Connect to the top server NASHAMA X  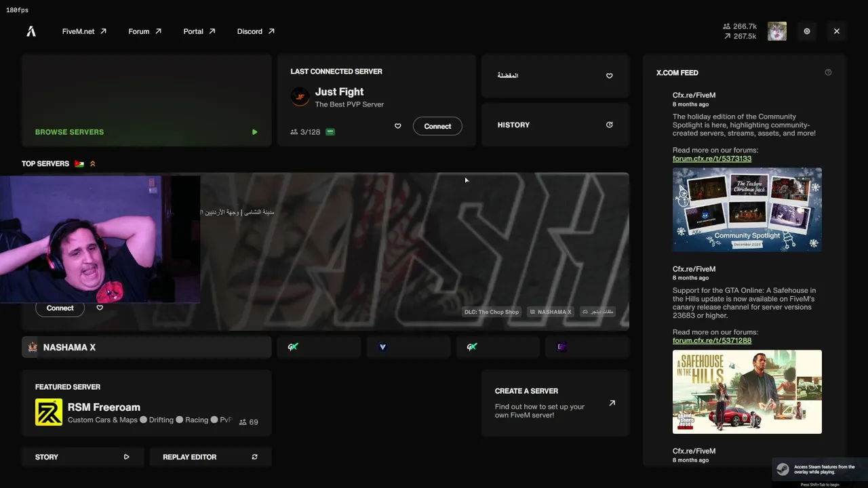pyautogui.click(x=60, y=308)
